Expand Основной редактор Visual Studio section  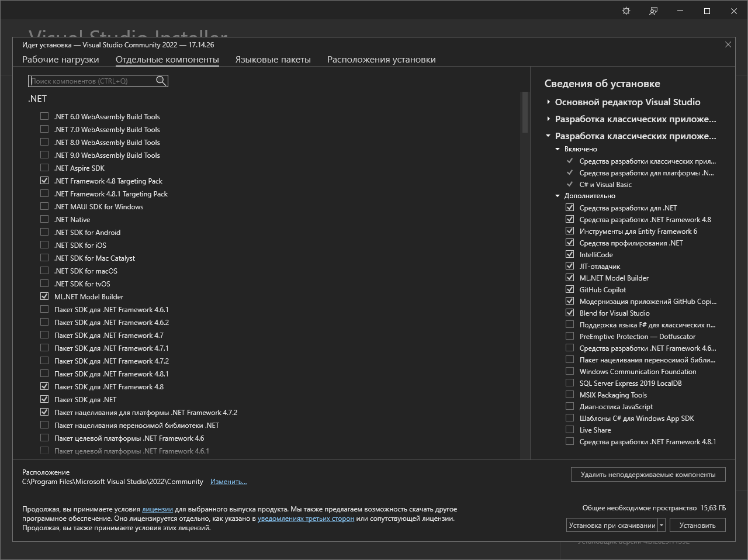click(548, 102)
